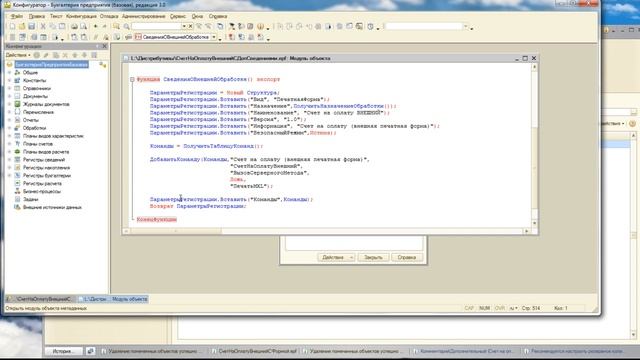Expand the Документы tree node

point(9,96)
